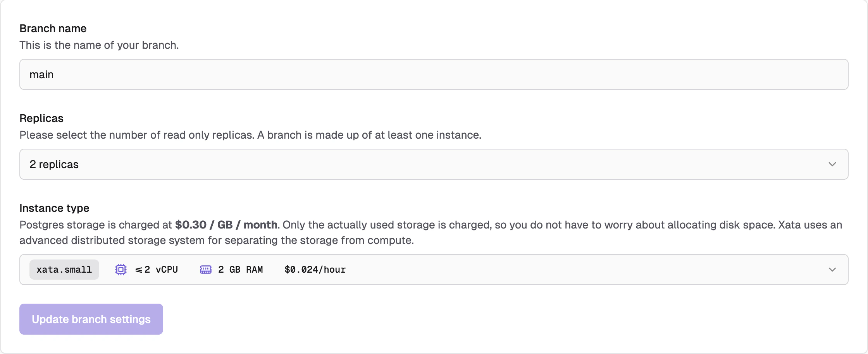Expand the instance type chevron arrow

(832, 270)
